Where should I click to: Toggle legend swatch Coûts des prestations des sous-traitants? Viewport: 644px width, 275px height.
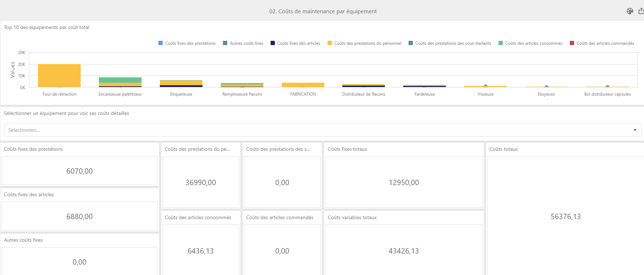coord(411,43)
